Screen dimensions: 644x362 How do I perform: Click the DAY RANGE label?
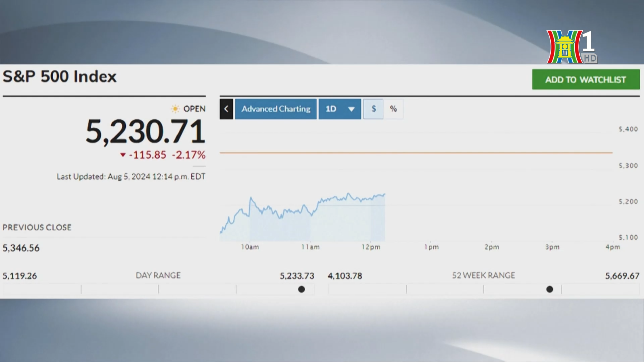158,276
